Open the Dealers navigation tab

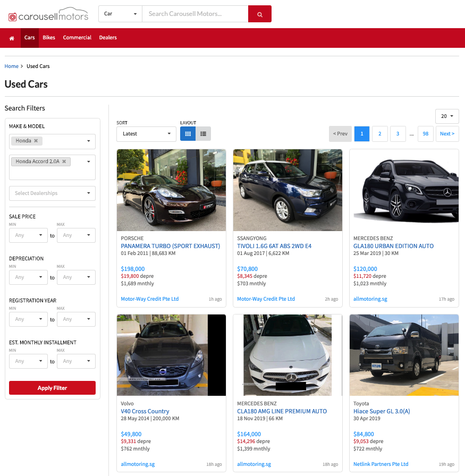(108, 38)
